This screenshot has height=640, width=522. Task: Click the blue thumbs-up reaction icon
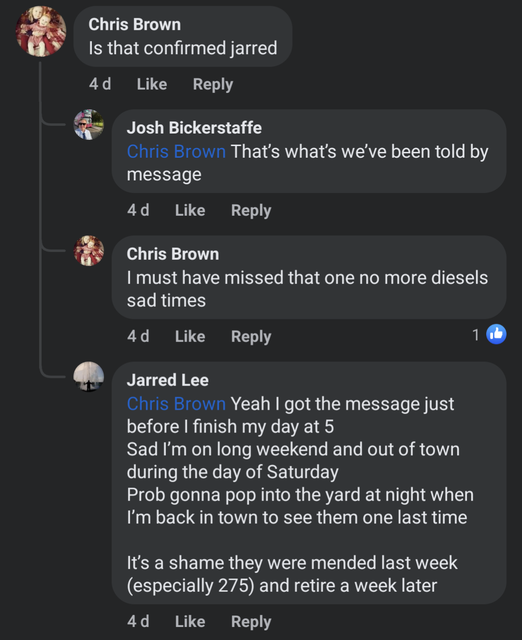496,334
